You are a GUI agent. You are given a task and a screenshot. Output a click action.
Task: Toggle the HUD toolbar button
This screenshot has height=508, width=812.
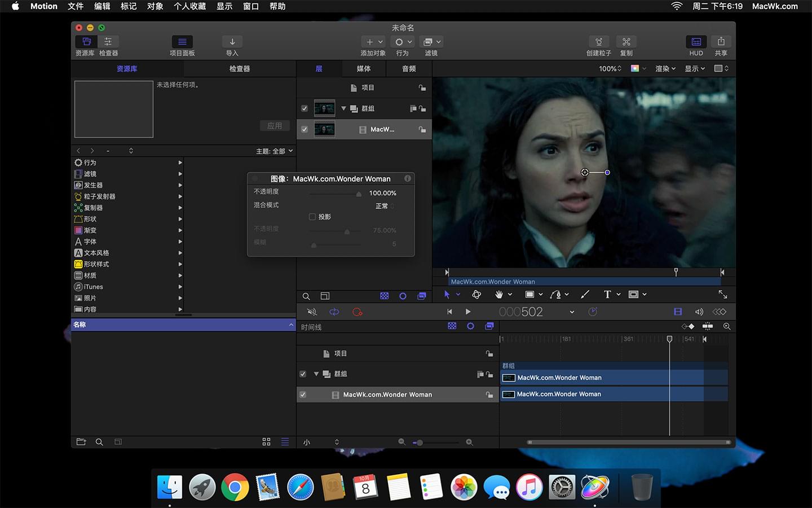click(696, 42)
